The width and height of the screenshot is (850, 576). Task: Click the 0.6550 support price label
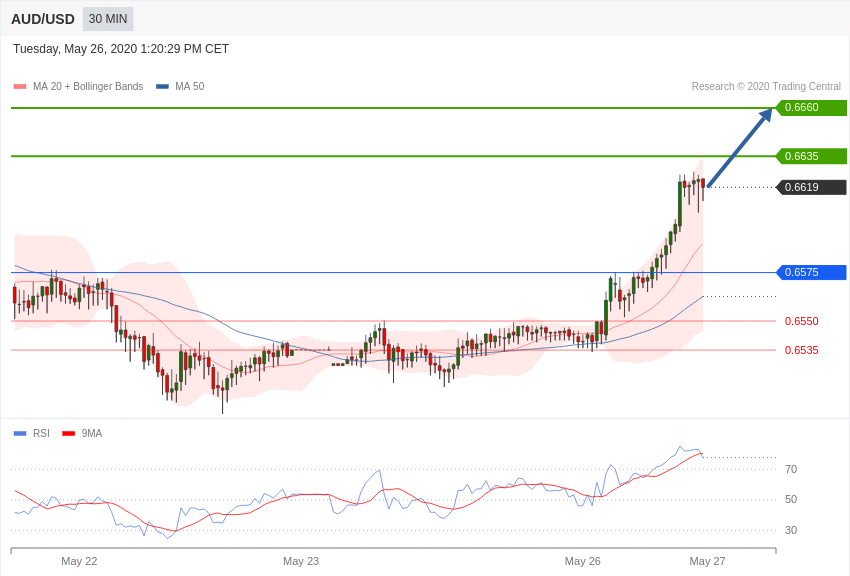(801, 321)
